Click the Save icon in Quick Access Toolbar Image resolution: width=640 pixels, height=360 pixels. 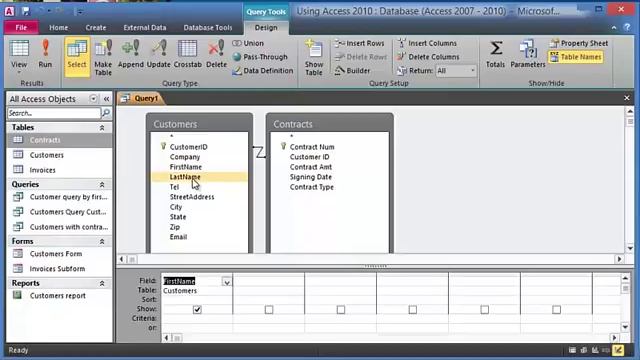tap(26, 11)
